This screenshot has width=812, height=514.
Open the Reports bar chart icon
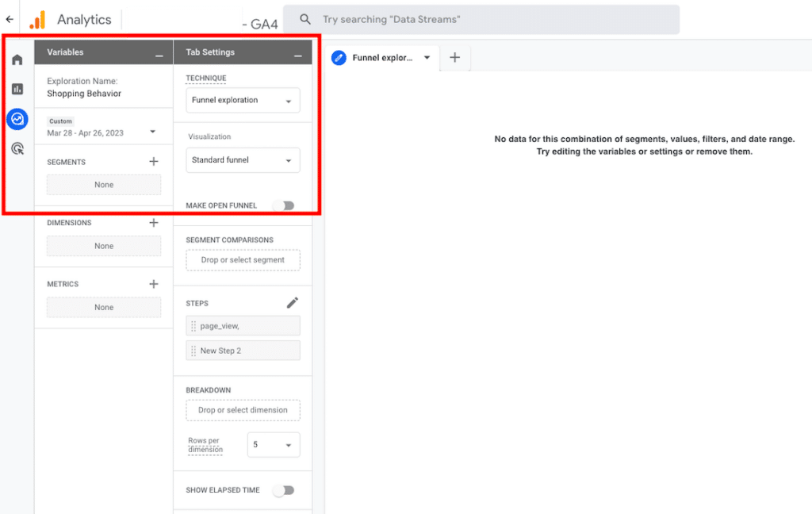[17, 90]
